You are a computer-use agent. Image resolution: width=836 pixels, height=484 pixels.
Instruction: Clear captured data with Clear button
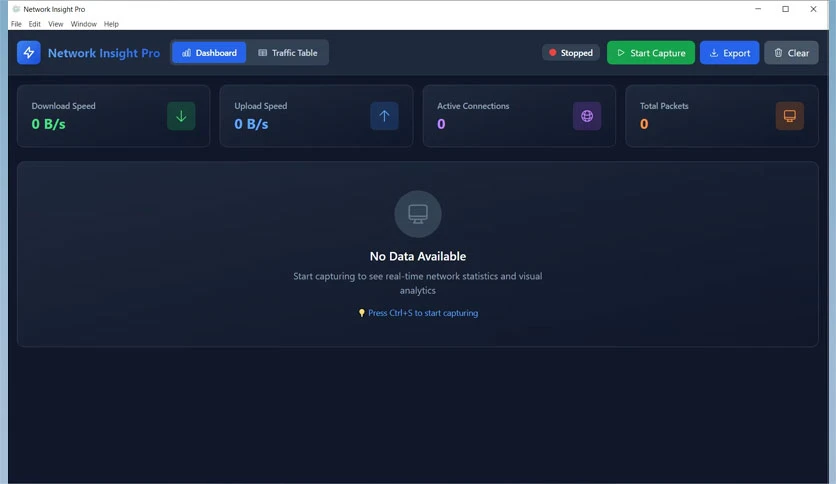tap(791, 53)
